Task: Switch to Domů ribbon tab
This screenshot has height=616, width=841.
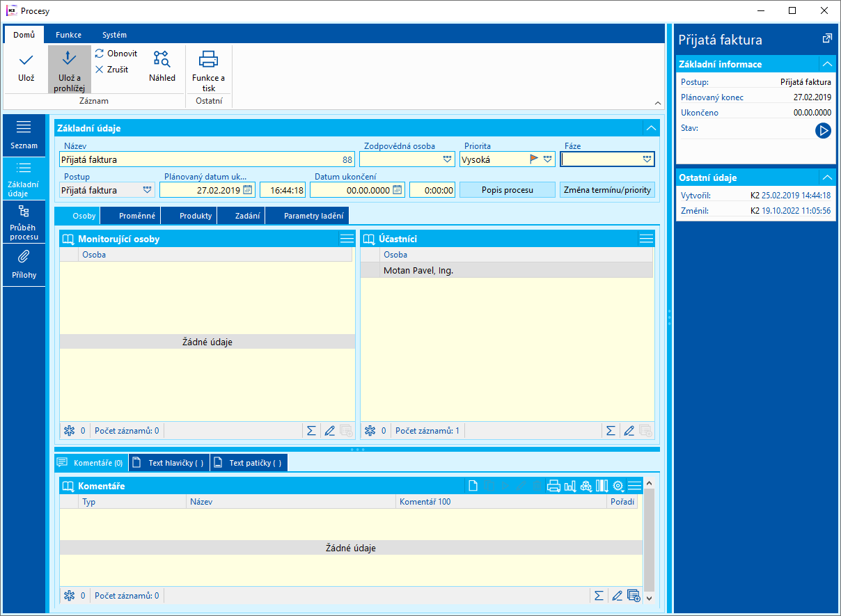Action: pyautogui.click(x=24, y=35)
